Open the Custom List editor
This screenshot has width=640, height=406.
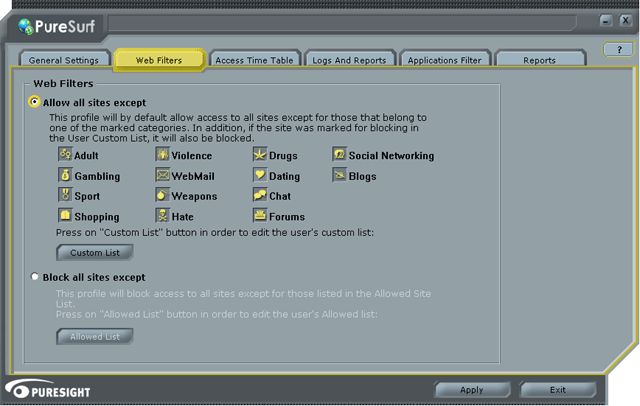95,253
